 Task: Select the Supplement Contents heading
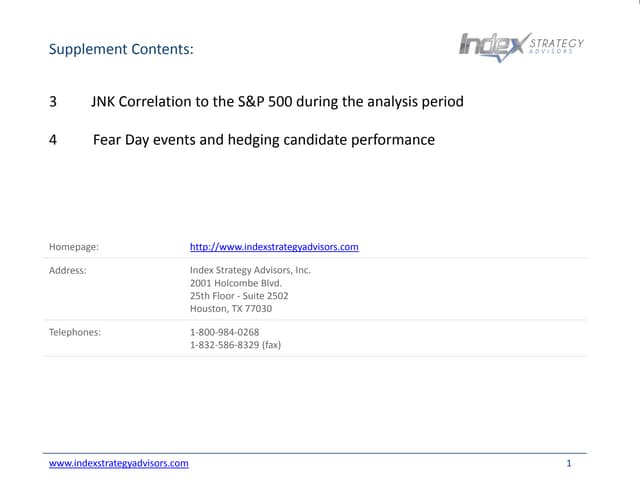121,49
